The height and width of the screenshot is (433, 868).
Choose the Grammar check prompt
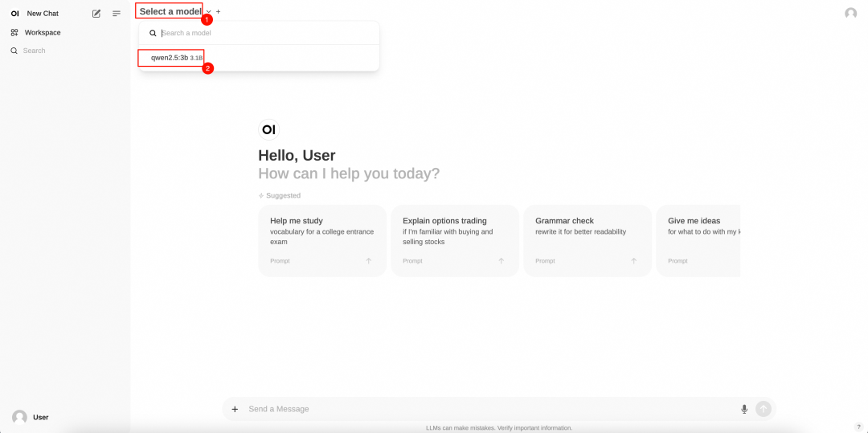tap(588, 240)
